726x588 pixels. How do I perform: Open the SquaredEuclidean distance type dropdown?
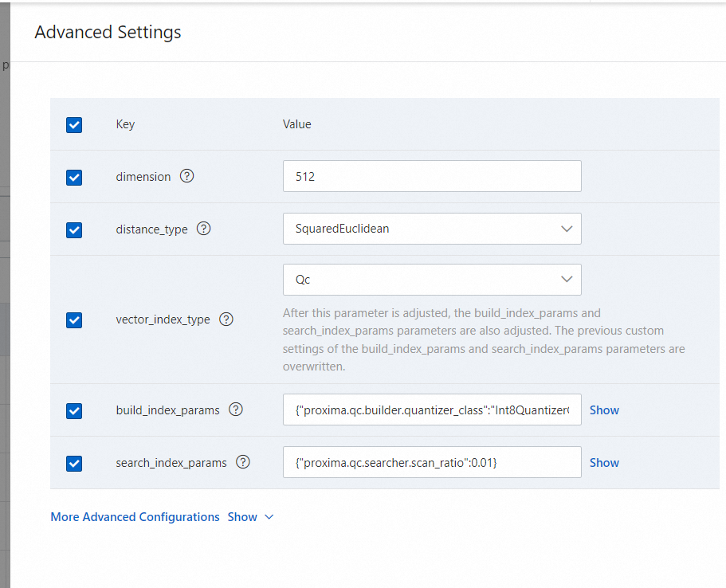point(431,229)
